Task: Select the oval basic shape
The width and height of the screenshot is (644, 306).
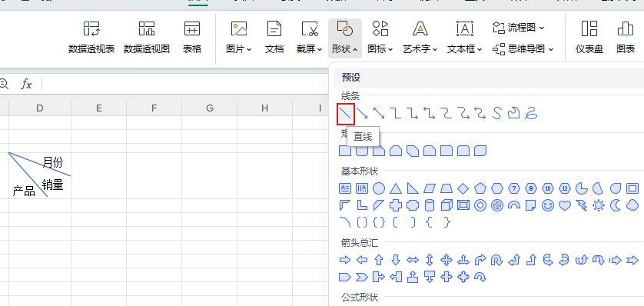Action: (379, 188)
